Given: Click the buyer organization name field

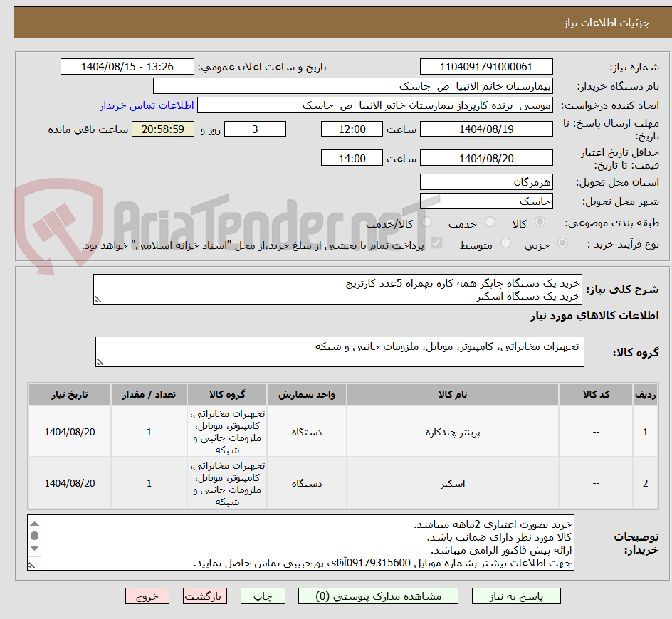Looking at the screenshot, I should pos(352,86).
